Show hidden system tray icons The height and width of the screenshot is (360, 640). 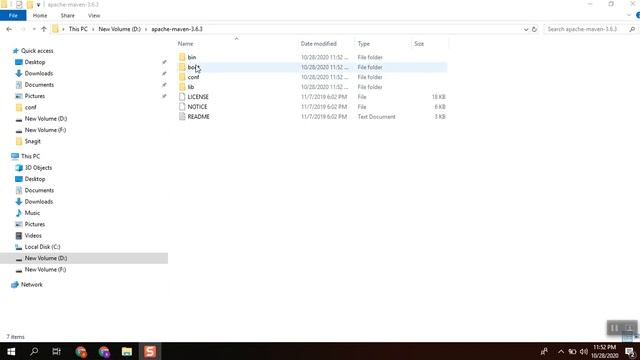click(561, 351)
